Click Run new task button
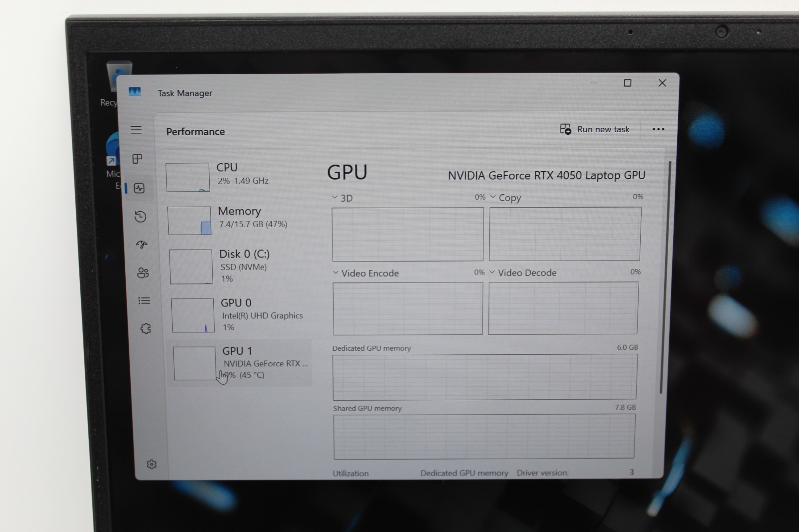799x532 pixels. click(x=594, y=129)
